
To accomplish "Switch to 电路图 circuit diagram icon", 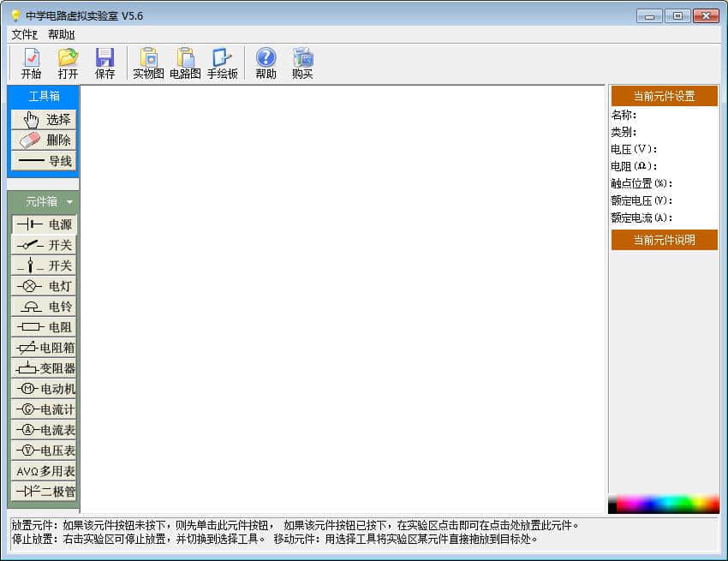I will [x=185, y=63].
